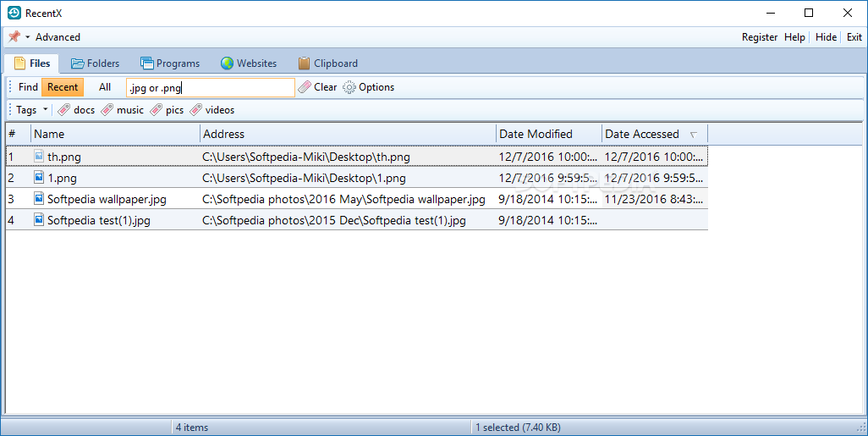This screenshot has height=436, width=868.
Task: Minimize the RecentX window
Action: tap(770, 13)
